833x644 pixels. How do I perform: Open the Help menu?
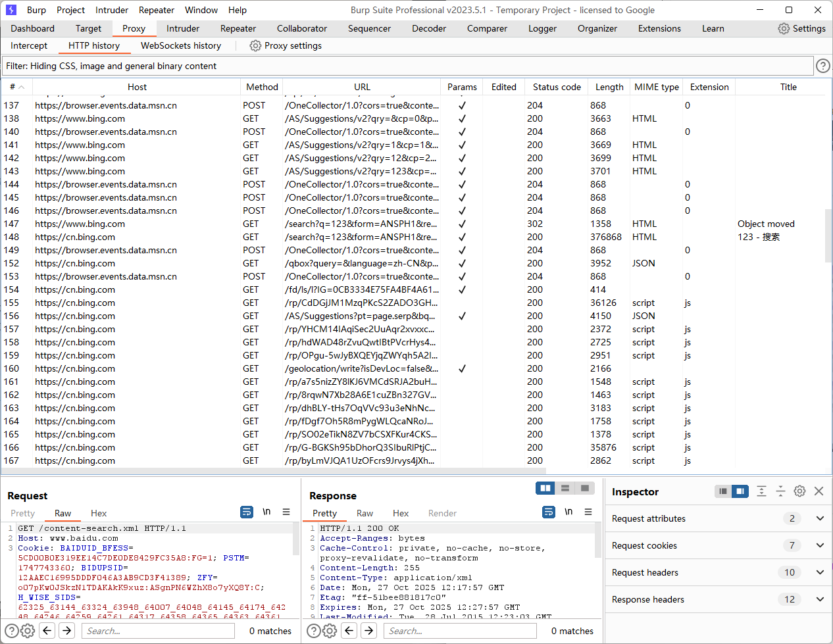238,10
